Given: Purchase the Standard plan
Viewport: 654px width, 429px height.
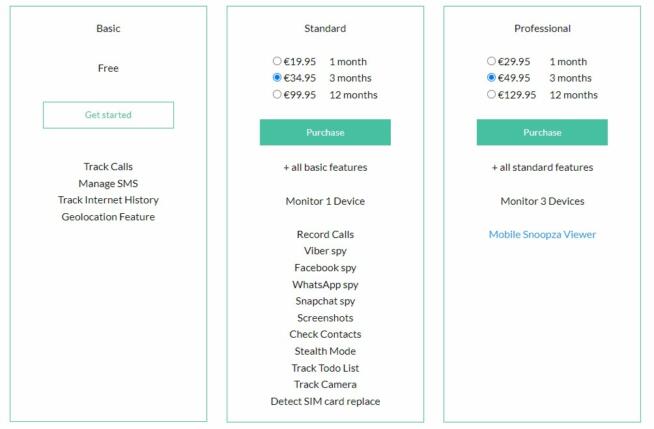Looking at the screenshot, I should tap(325, 132).
